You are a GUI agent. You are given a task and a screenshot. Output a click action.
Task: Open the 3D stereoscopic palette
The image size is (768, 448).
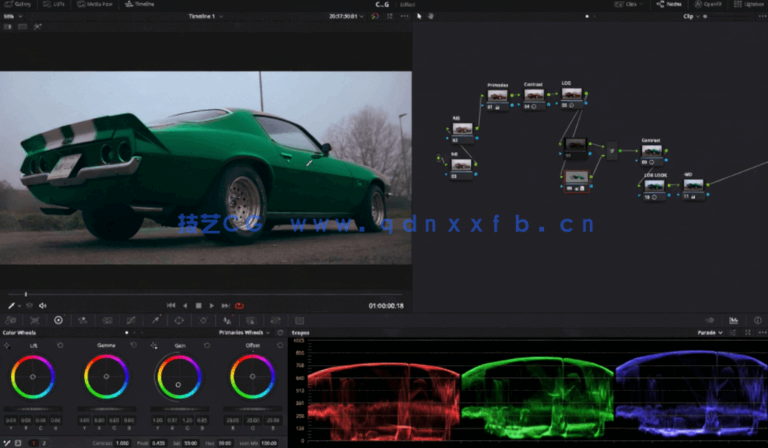pos(300,321)
